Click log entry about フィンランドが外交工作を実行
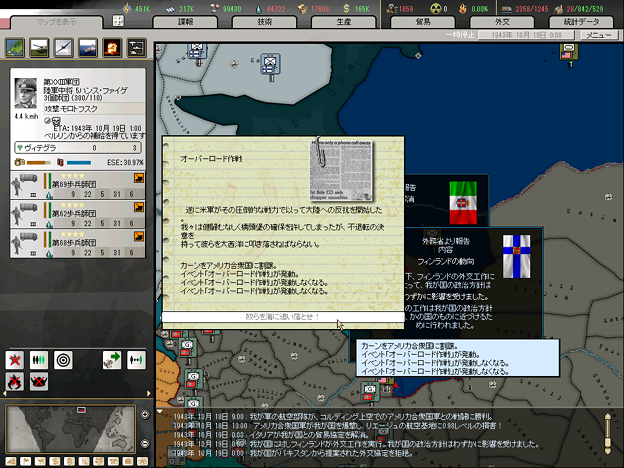 [x=356, y=444]
